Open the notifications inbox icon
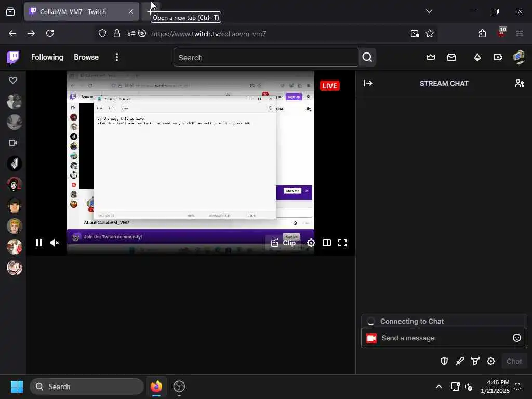 pyautogui.click(x=451, y=57)
